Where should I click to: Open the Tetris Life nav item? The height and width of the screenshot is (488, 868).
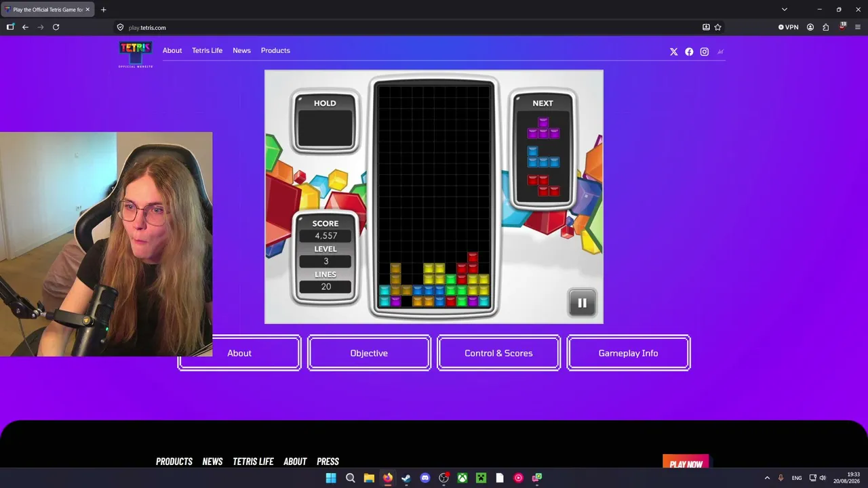pyautogui.click(x=207, y=50)
